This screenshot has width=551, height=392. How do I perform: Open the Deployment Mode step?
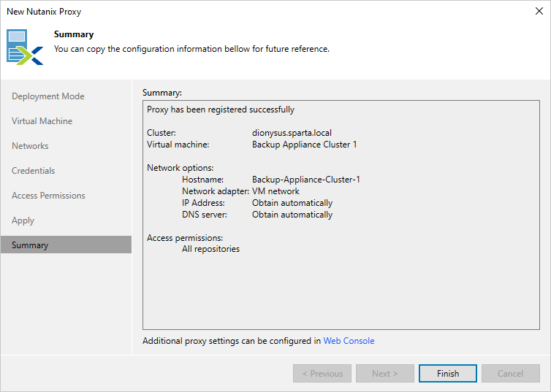click(48, 96)
